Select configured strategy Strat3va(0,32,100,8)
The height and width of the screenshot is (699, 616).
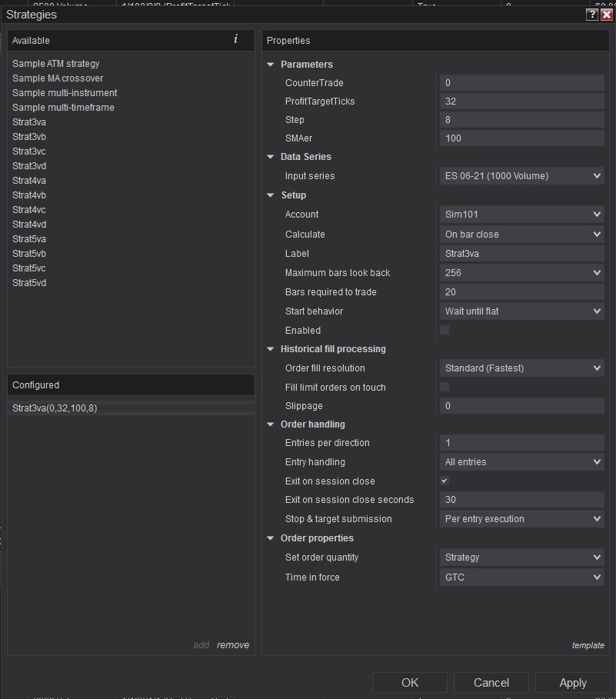pyautogui.click(x=55, y=408)
